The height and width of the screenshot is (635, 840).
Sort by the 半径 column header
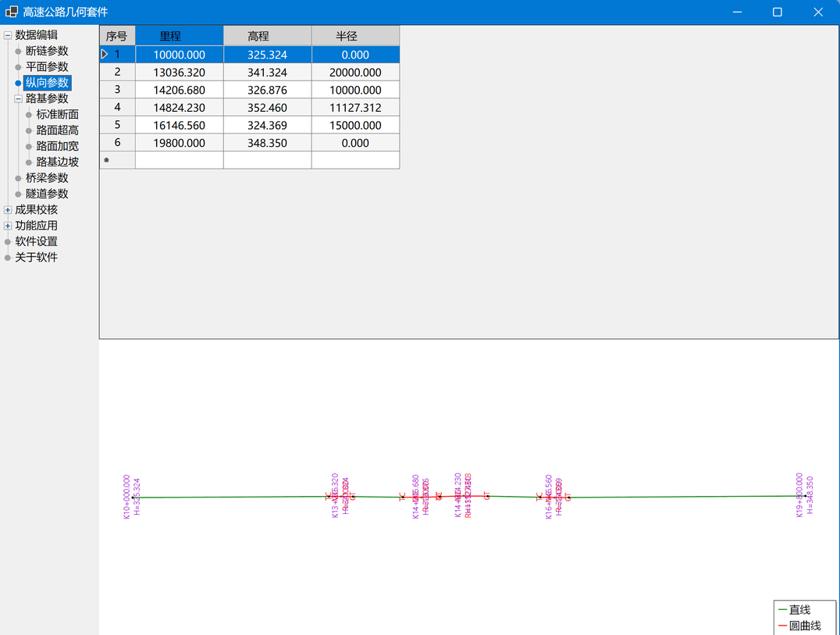(356, 36)
